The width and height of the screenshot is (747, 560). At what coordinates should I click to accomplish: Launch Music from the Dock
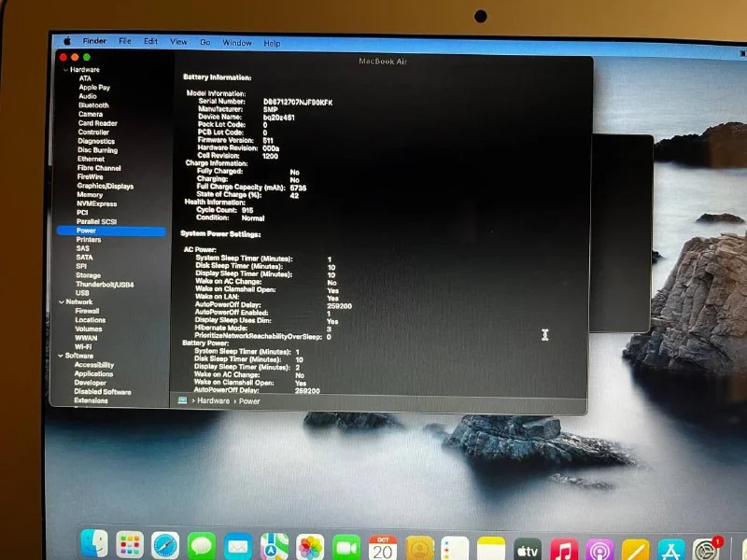coord(564,548)
